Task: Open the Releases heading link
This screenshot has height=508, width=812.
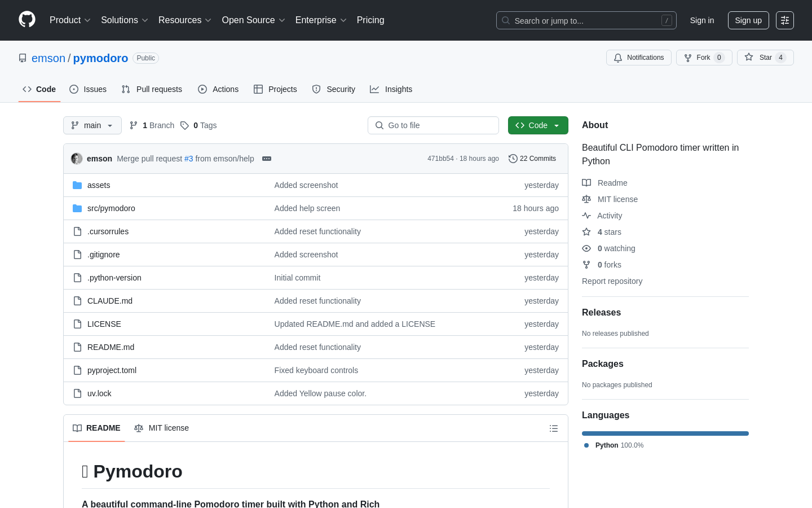Action: point(601,313)
